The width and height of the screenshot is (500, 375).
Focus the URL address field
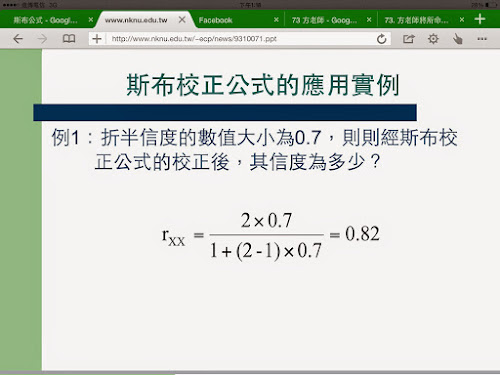(240, 39)
